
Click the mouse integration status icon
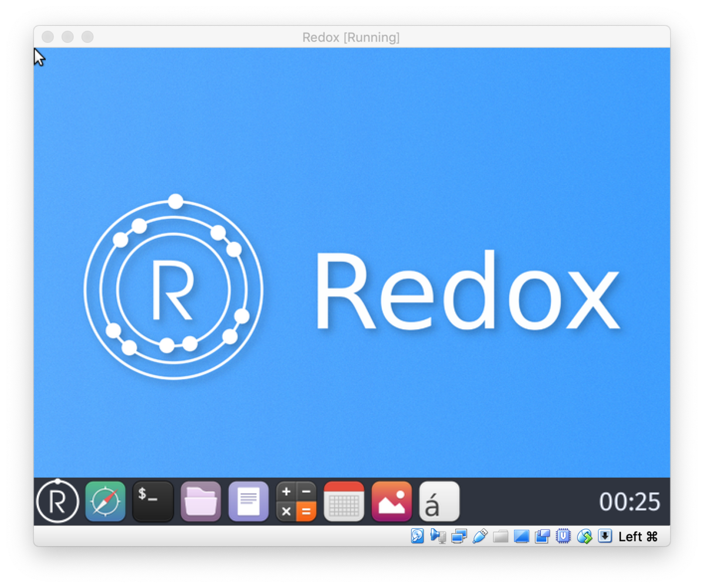coord(584,536)
